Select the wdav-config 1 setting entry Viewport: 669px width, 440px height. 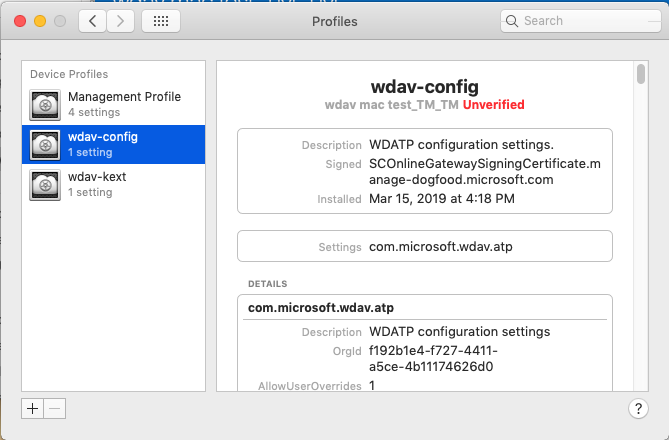click(113, 145)
